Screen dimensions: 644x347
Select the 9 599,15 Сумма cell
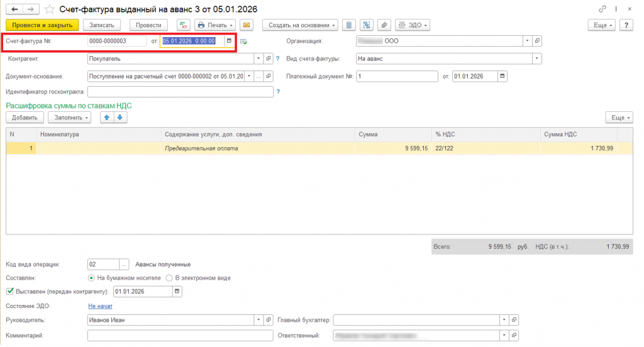tap(394, 148)
